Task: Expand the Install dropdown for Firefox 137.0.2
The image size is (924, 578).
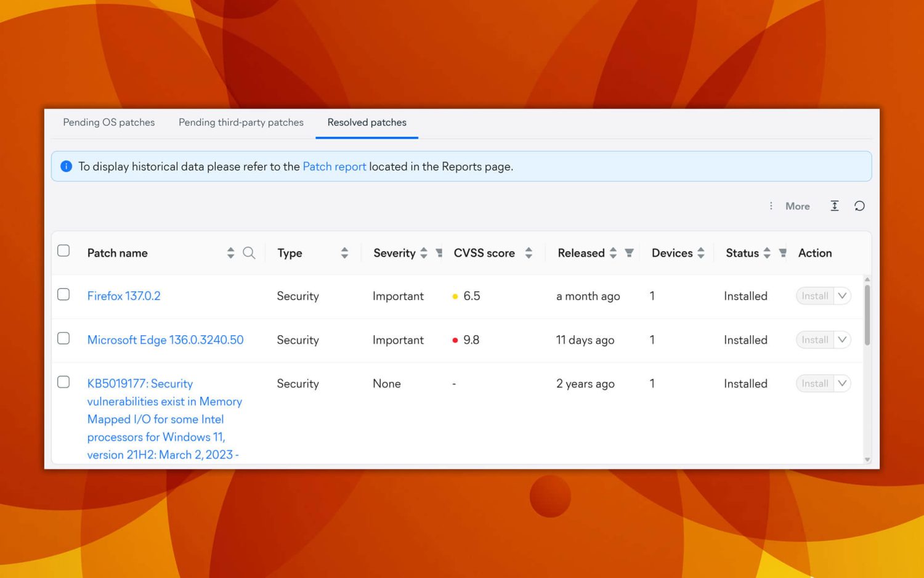Action: (x=841, y=296)
